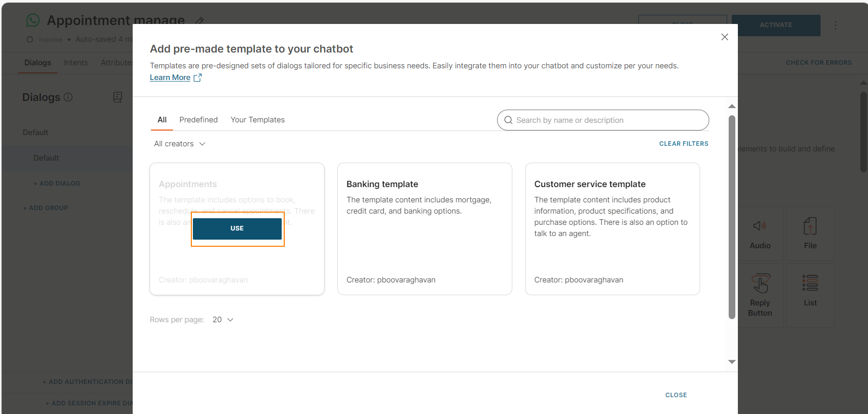Click USE on the Appointments template
The image size is (868, 414).
pyautogui.click(x=237, y=228)
